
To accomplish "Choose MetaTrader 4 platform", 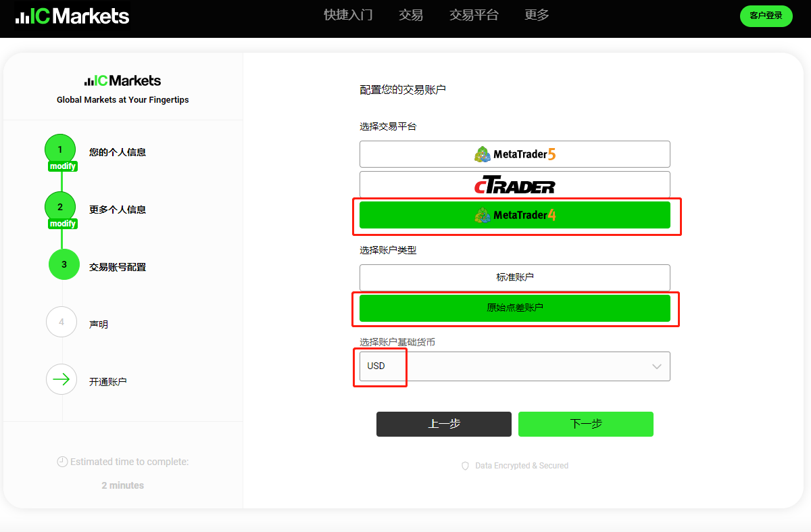I will tap(515, 215).
